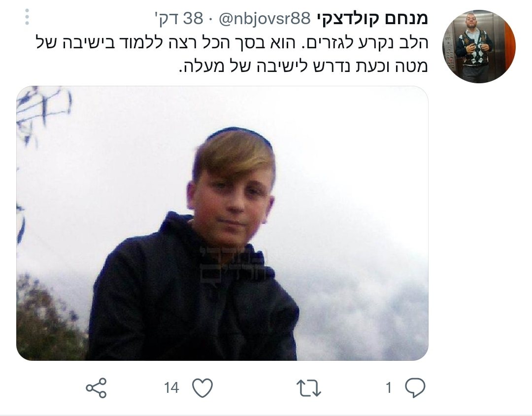Image resolution: width=532 pixels, height=416 pixels.
Task: Open the @nbjovsr88 handle link
Action: point(265,18)
